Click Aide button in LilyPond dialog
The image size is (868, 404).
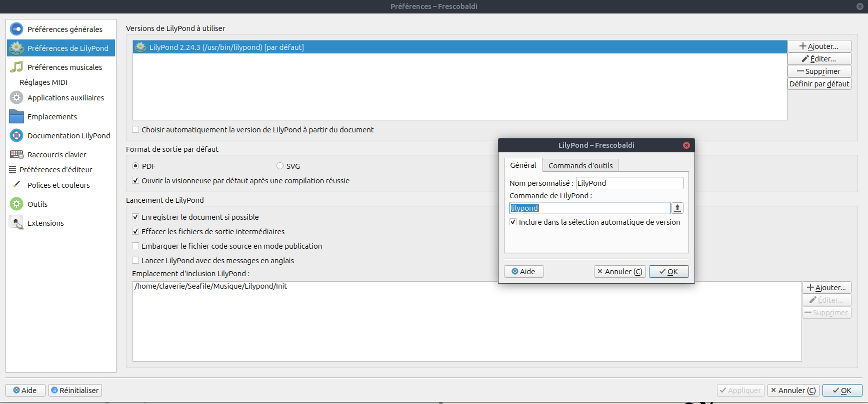tap(523, 271)
